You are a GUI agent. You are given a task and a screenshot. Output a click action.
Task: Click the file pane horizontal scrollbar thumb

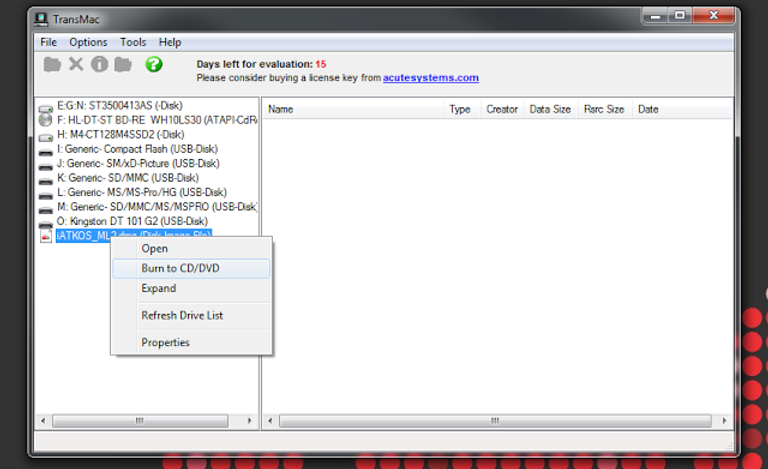(x=495, y=421)
